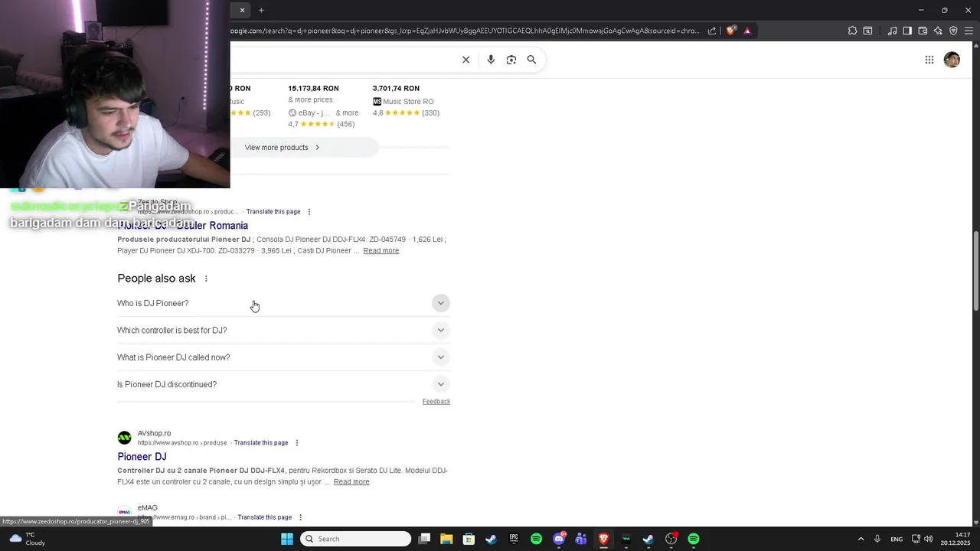980x551 pixels.
Task: Open Brave Shields lion icon
Action: tap(730, 31)
